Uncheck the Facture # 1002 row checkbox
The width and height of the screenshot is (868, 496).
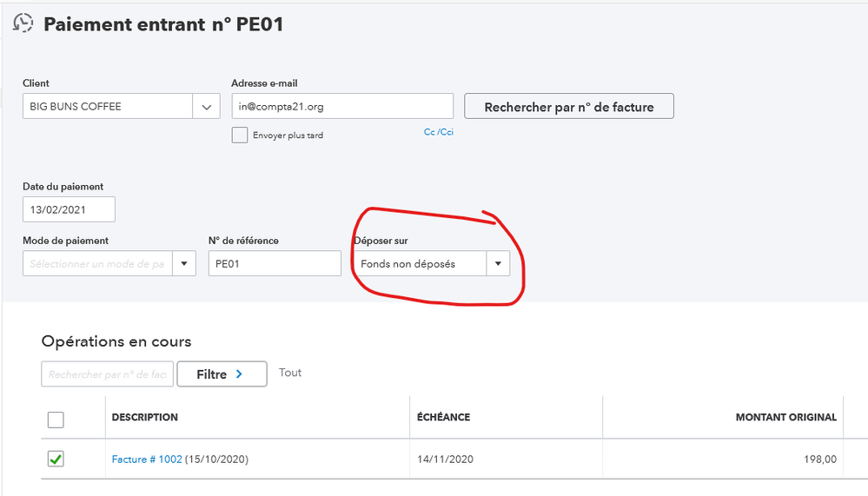[x=56, y=459]
